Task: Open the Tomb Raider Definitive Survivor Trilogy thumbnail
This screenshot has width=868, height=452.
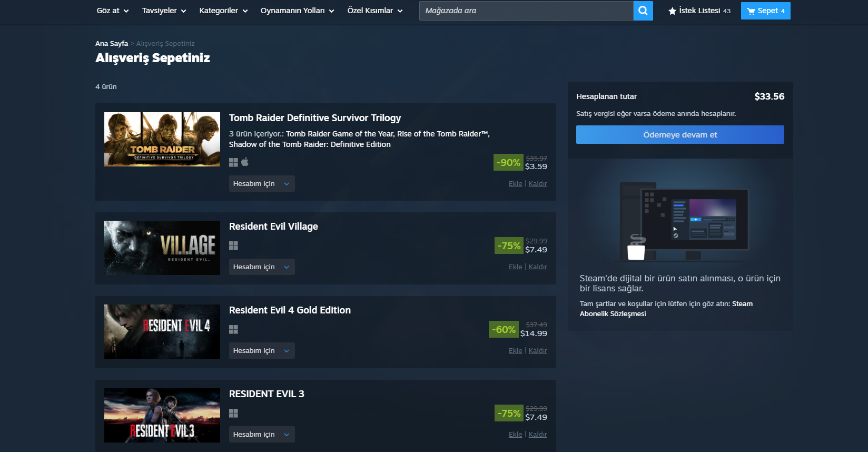Action: tap(162, 139)
